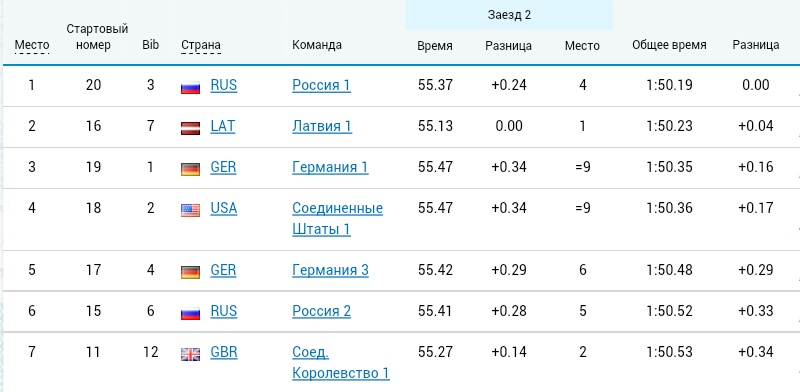Image resolution: width=800 pixels, height=392 pixels.
Task: Click the German flag next to Германия 1
Action: (190, 169)
